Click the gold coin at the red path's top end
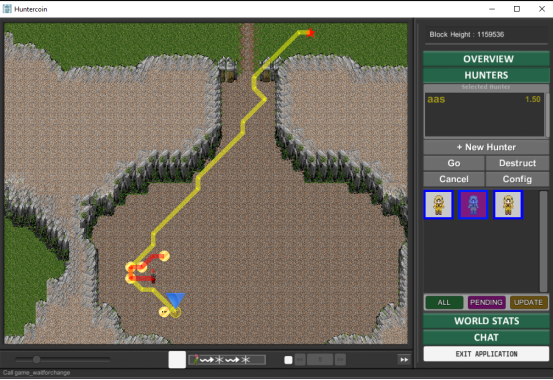This screenshot has width=553, height=380. [x=164, y=256]
